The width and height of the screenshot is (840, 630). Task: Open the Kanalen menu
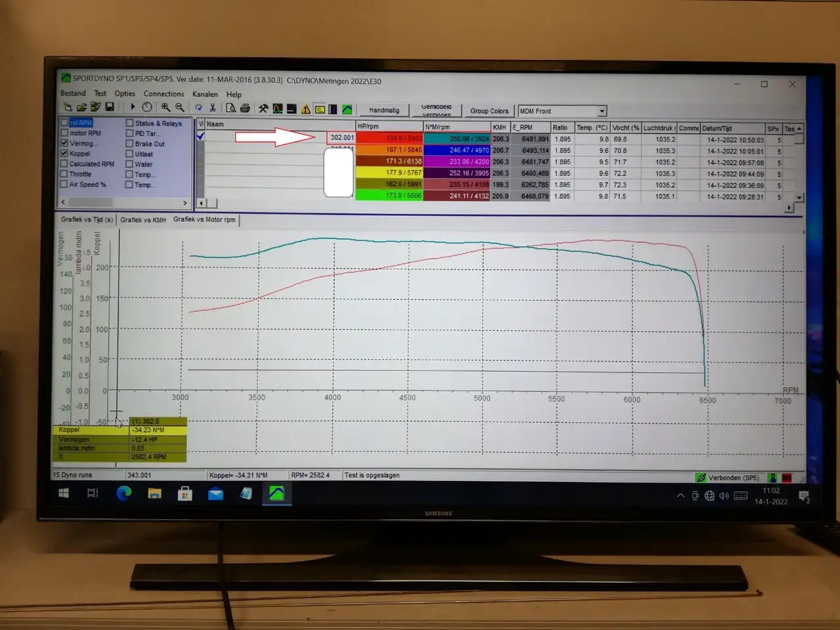tap(205, 94)
